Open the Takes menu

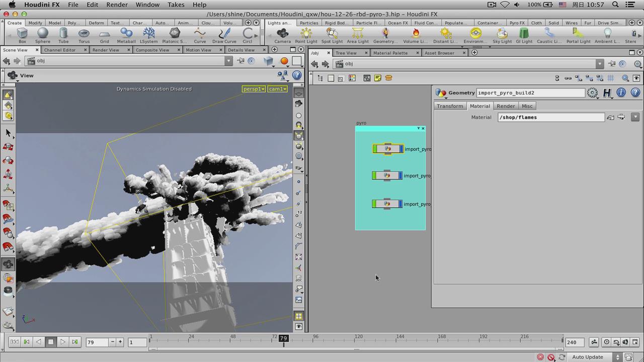[x=176, y=5]
